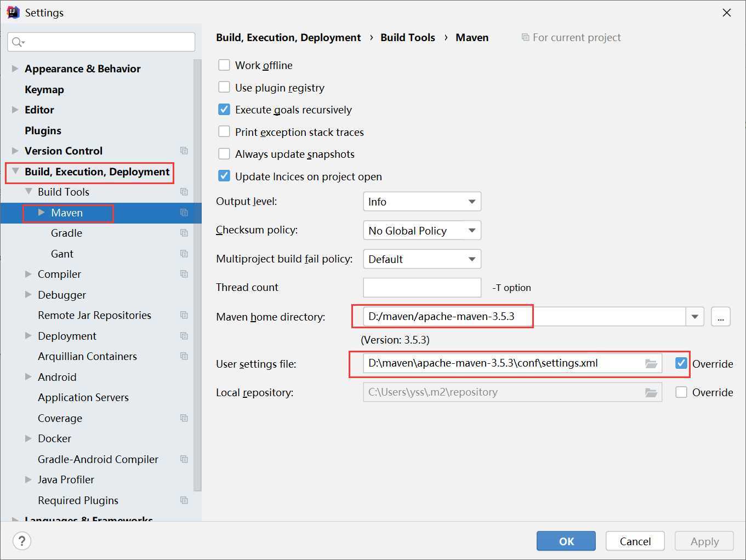The width and height of the screenshot is (746, 560).
Task: Uncheck Override for User settings file
Action: (681, 363)
